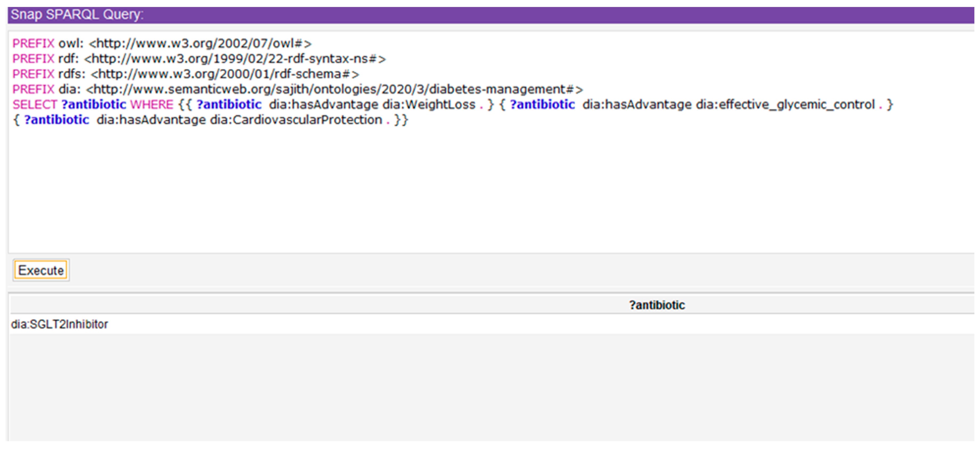This screenshot has height=449, width=980.
Task: Click the Execute button
Action: click(x=41, y=270)
